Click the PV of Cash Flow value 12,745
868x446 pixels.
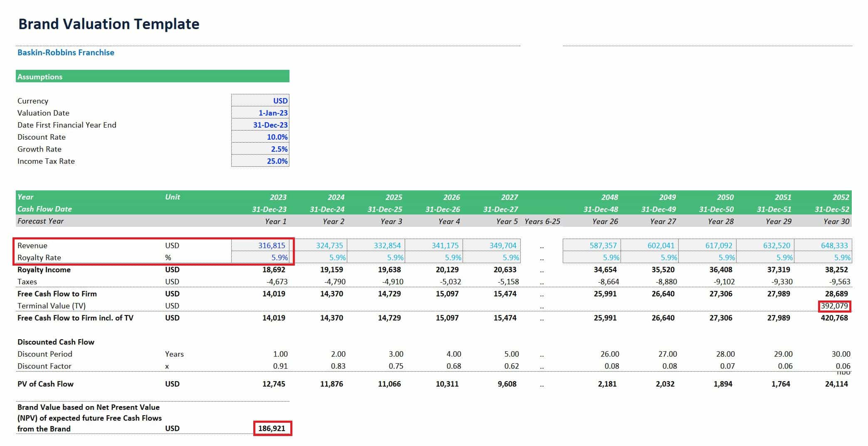point(274,384)
